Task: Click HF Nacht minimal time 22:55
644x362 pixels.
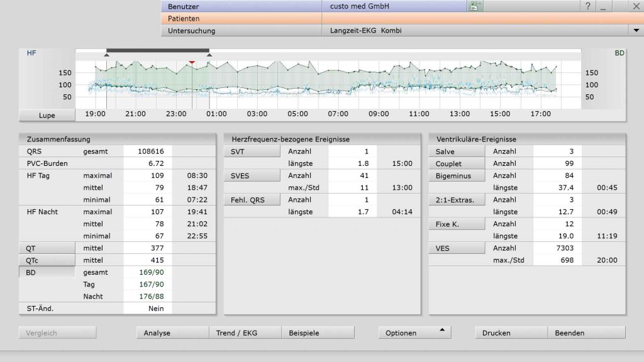Action: click(x=197, y=236)
